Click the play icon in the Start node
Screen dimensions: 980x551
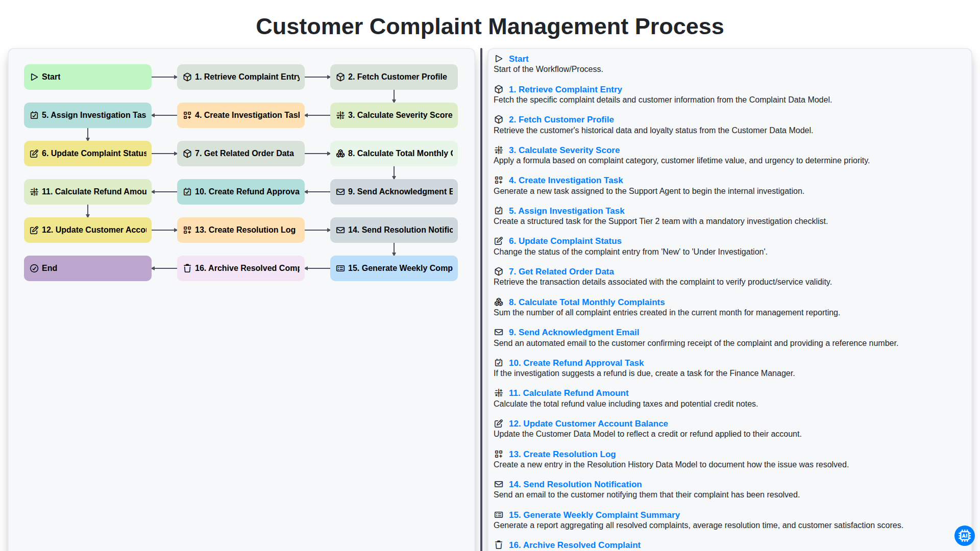pyautogui.click(x=34, y=77)
